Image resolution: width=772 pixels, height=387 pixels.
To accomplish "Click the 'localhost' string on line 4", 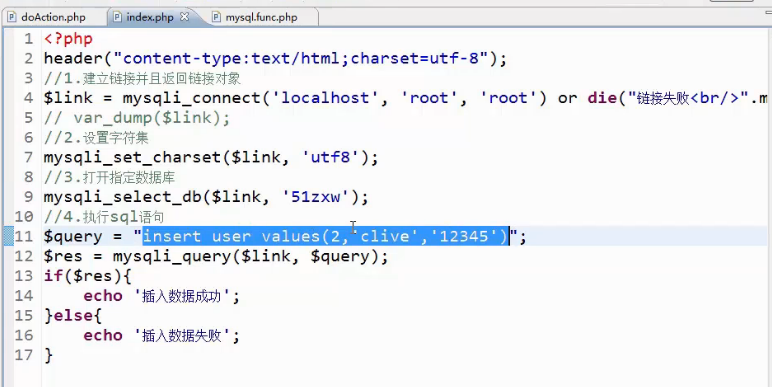I will (325, 98).
